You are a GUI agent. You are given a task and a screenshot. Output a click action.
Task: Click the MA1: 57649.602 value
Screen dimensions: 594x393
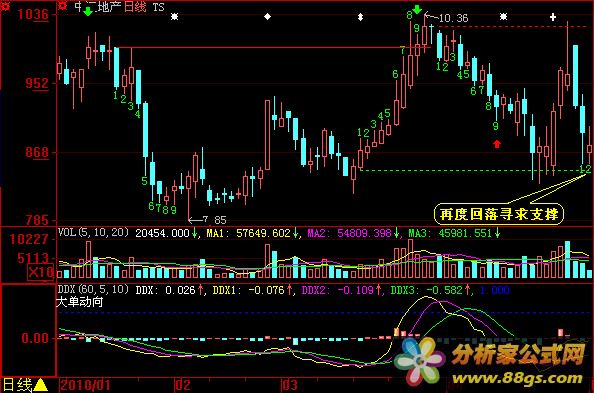[248, 233]
